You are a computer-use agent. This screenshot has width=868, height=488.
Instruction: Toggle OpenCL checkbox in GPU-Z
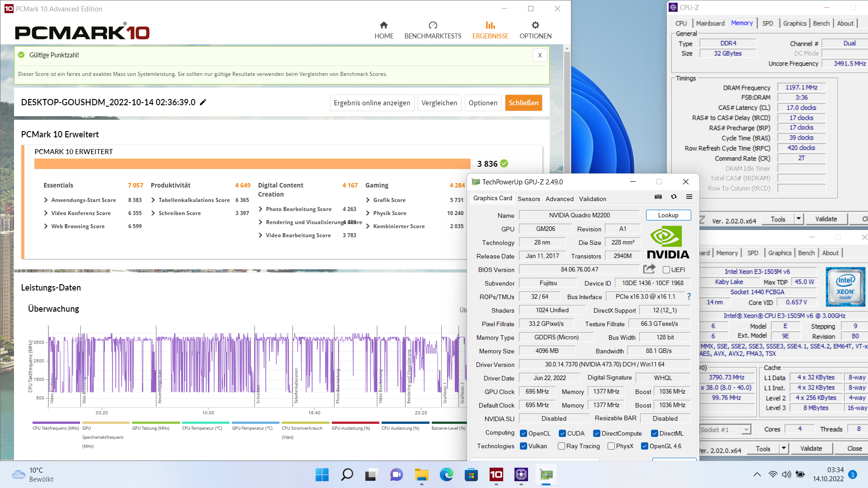pos(524,433)
